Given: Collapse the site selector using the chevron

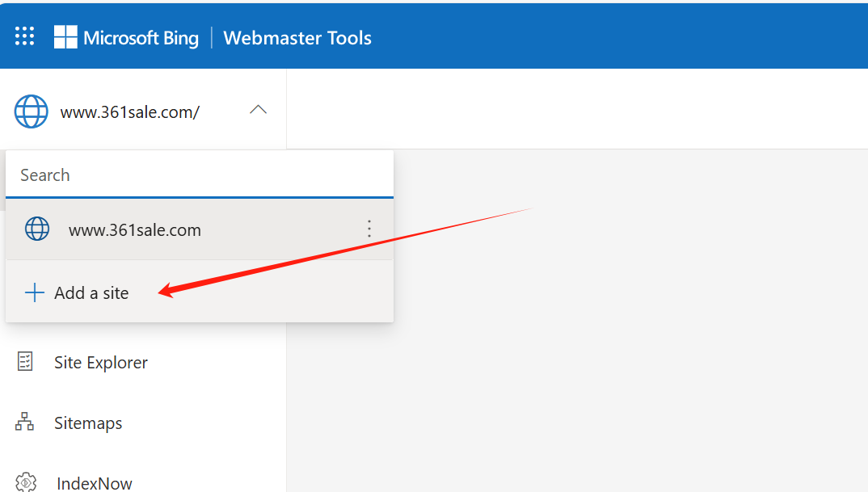Looking at the screenshot, I should pyautogui.click(x=258, y=110).
